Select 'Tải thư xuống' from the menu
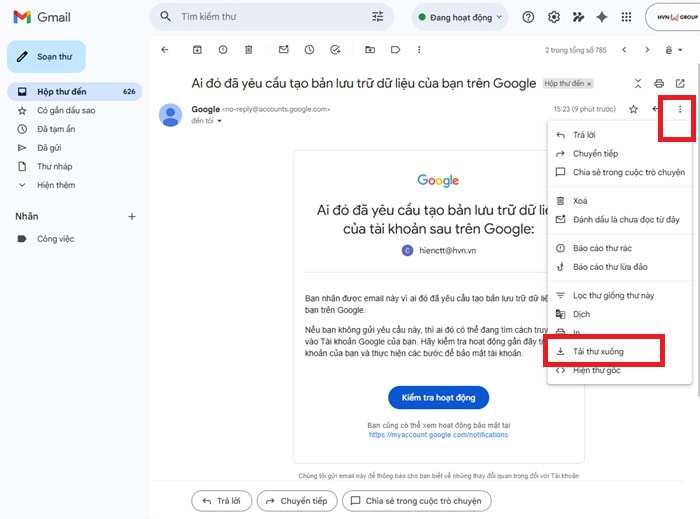This screenshot has height=519, width=700. pos(599,352)
